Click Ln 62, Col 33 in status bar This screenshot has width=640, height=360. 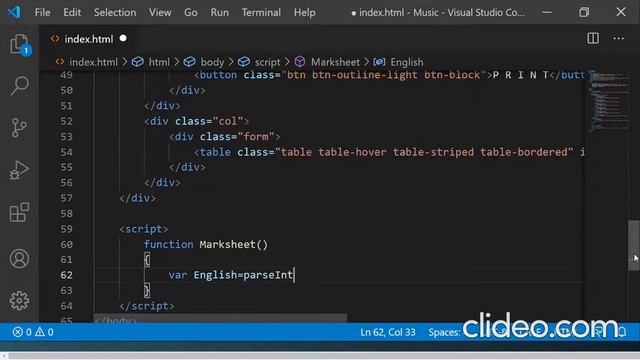coord(387,332)
